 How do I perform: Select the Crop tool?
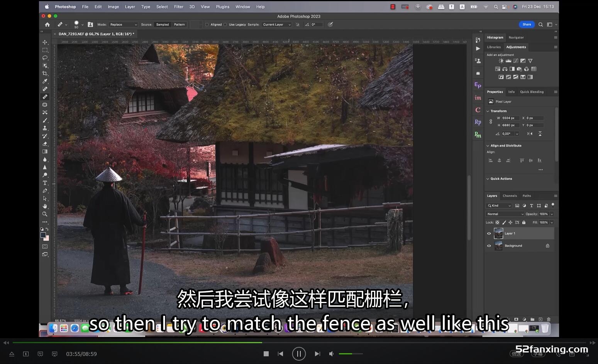pyautogui.click(x=45, y=73)
